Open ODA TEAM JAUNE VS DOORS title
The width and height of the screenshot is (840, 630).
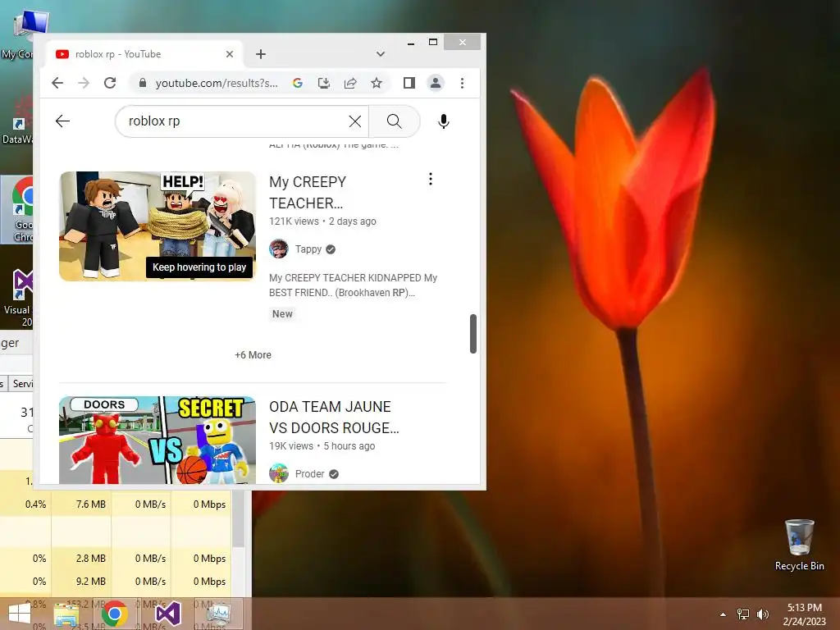334,418
